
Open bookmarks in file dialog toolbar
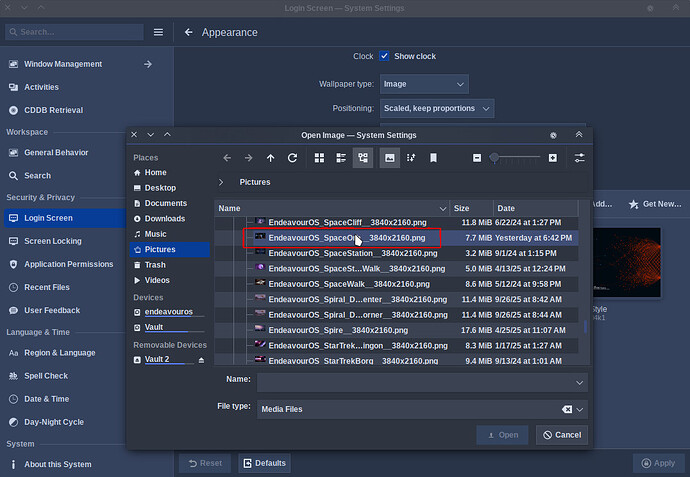click(433, 158)
